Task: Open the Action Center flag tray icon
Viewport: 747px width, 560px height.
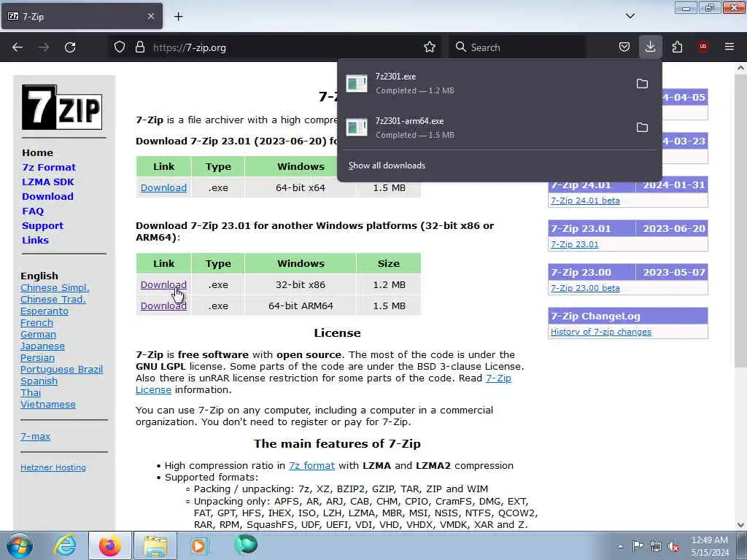Action: tap(638, 546)
